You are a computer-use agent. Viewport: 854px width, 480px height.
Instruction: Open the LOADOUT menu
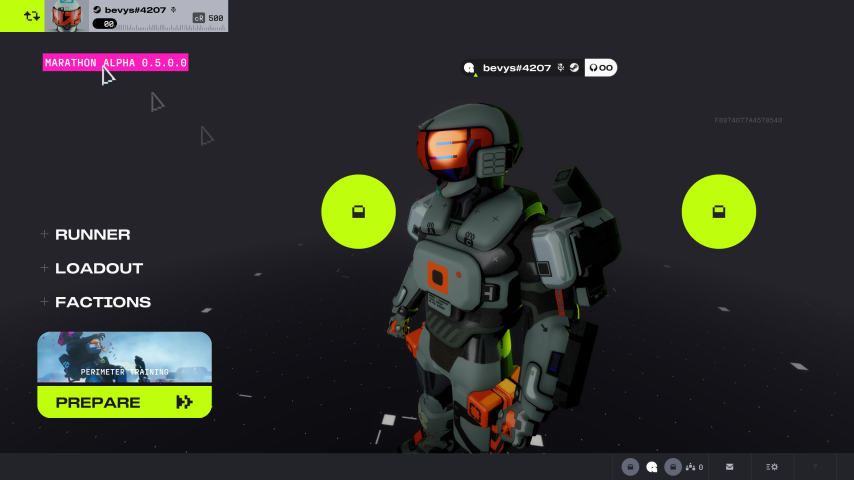[99, 268]
